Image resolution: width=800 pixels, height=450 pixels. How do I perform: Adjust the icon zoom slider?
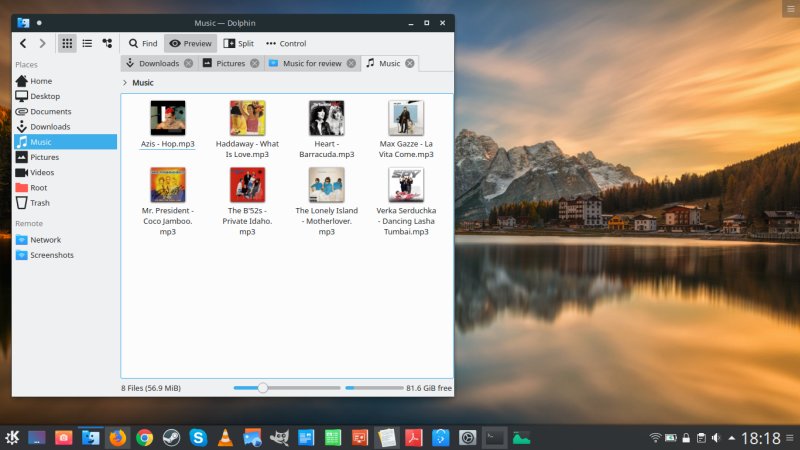[262, 387]
